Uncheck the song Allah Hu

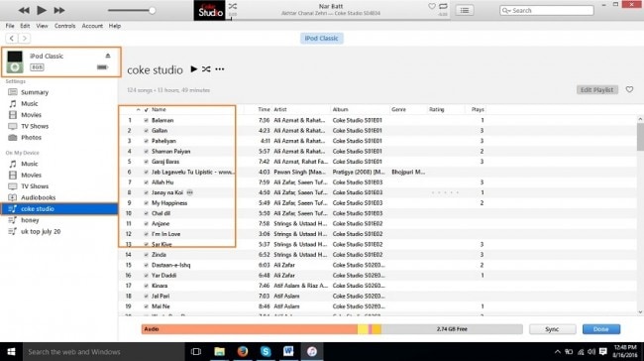pyautogui.click(x=146, y=182)
